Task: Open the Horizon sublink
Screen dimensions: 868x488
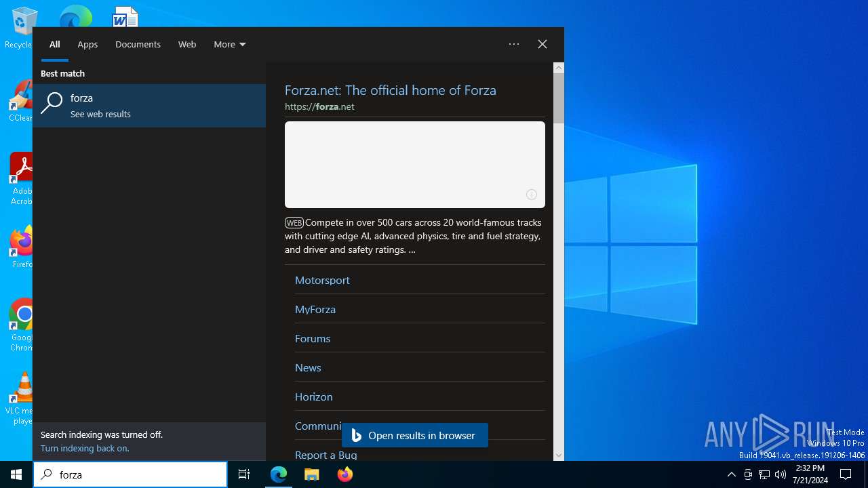Action: point(314,396)
